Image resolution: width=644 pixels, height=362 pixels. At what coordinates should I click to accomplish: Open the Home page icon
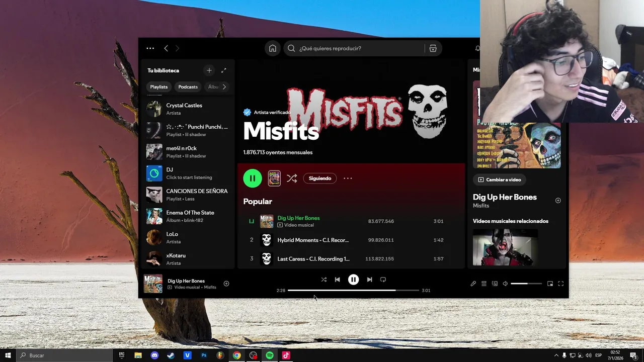click(272, 48)
